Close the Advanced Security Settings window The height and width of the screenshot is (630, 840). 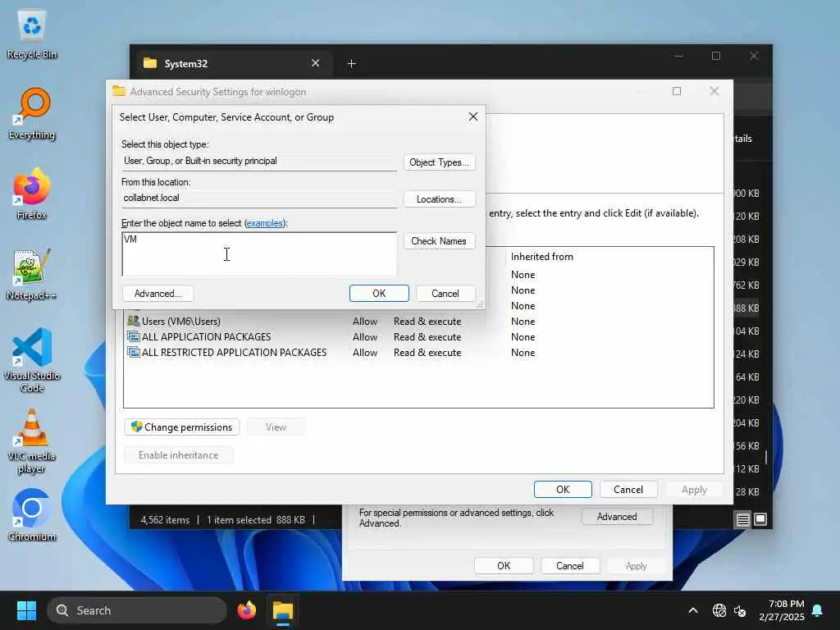714,92
